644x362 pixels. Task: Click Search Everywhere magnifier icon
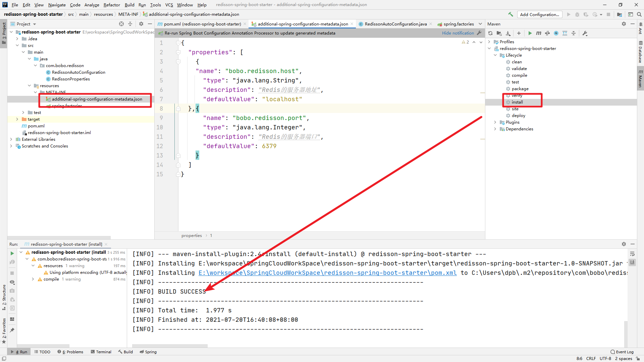(x=639, y=14)
